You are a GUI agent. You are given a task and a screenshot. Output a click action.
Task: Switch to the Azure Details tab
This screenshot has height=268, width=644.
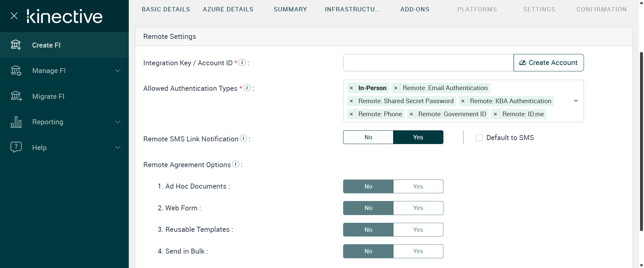[228, 9]
